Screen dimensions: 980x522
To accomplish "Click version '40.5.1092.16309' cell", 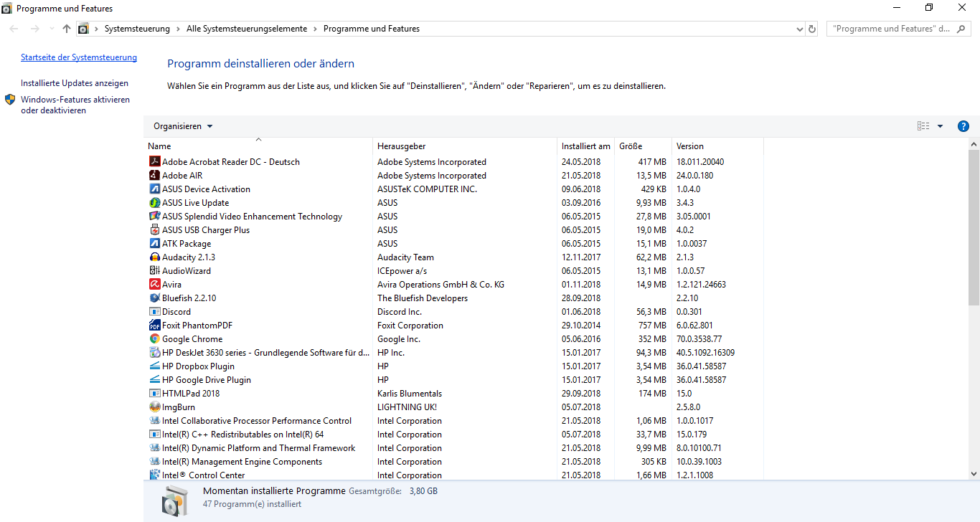I will [705, 352].
